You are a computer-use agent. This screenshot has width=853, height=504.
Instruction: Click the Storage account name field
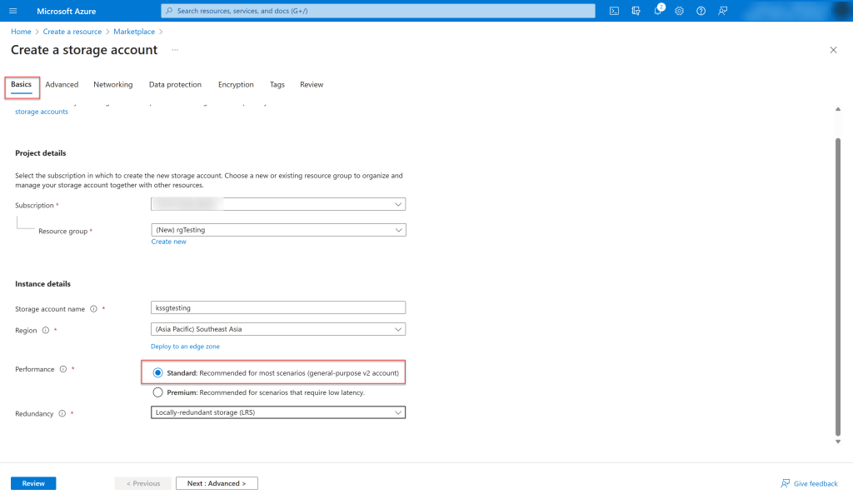(278, 307)
